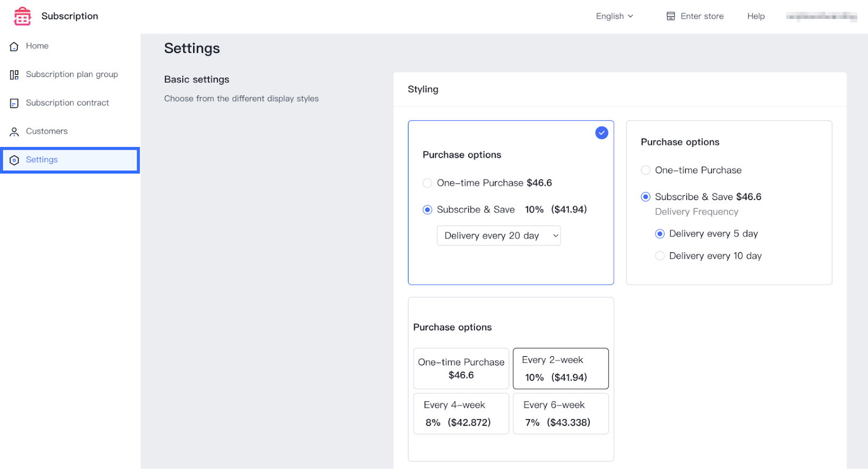This screenshot has width=868, height=469.
Task: Select the One-time Purchase $46.6 tile
Action: pos(461,369)
